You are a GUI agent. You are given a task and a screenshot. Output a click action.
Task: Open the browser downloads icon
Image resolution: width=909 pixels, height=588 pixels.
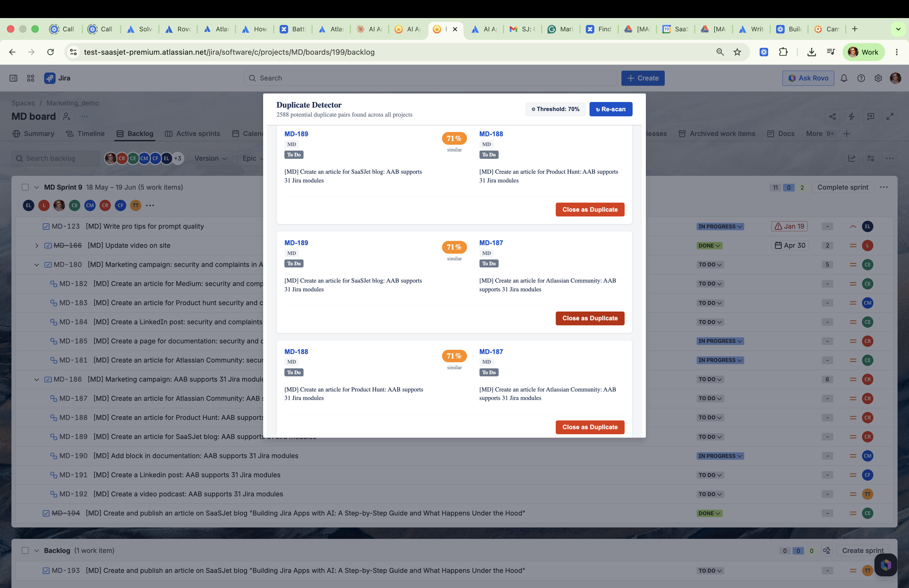[x=812, y=52]
